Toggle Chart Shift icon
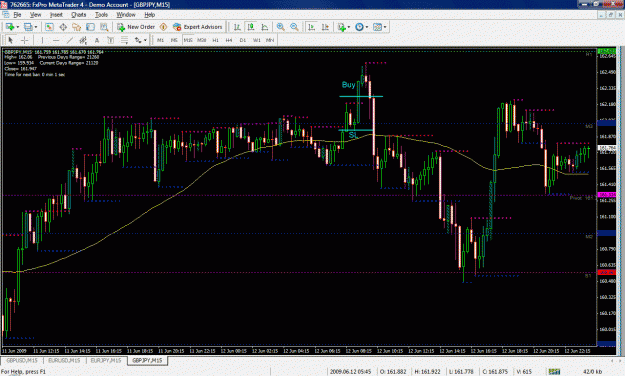 click(325, 27)
